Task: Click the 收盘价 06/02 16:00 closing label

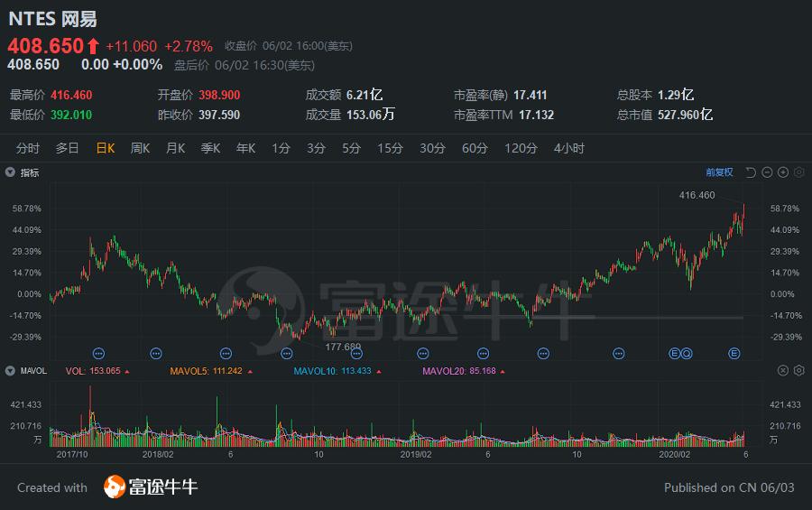Action: coord(289,46)
